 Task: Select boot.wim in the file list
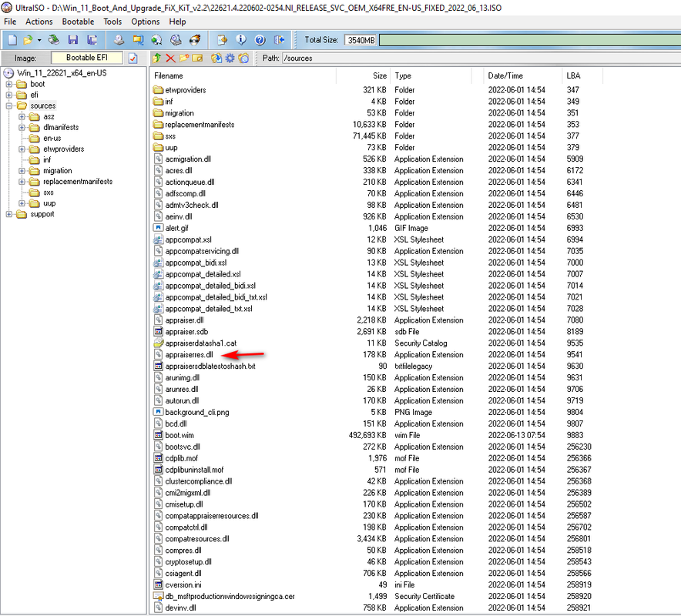179,435
